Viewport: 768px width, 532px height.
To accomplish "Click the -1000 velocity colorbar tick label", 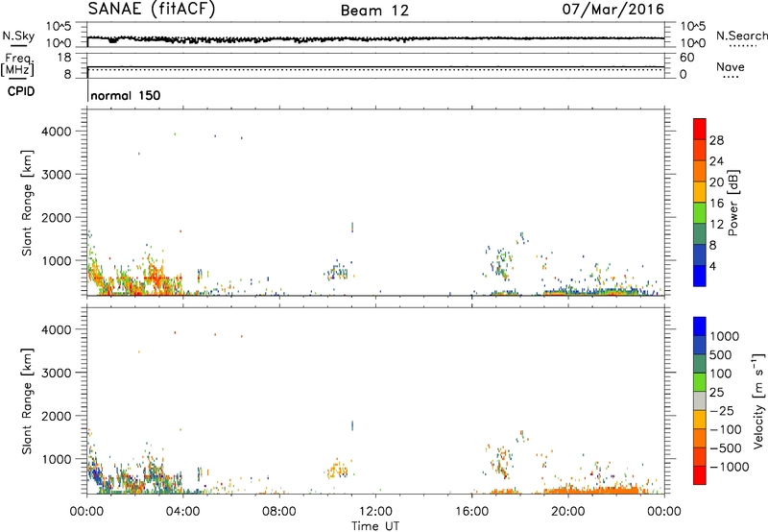I will pos(730,467).
